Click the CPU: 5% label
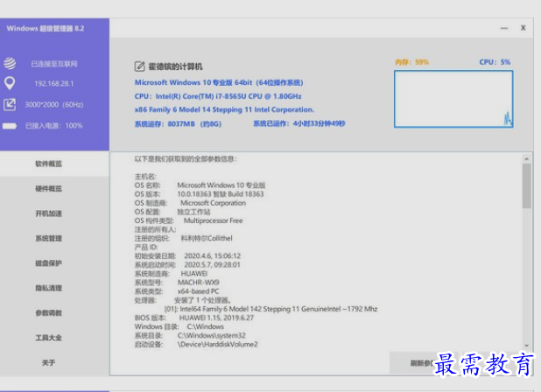Viewport: 541px width, 392px height. point(495,62)
